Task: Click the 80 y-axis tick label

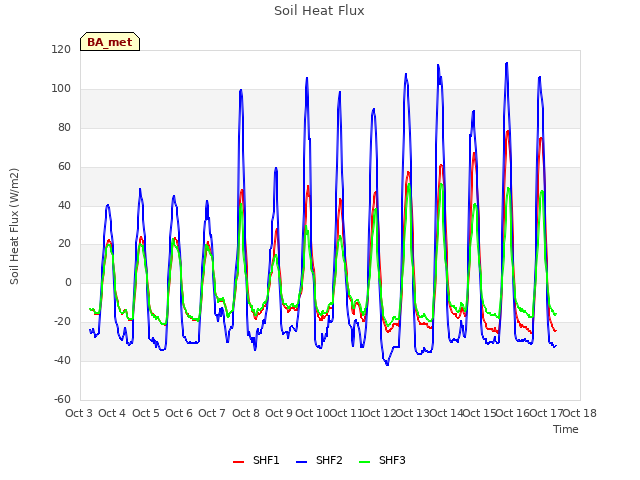Action: point(64,127)
